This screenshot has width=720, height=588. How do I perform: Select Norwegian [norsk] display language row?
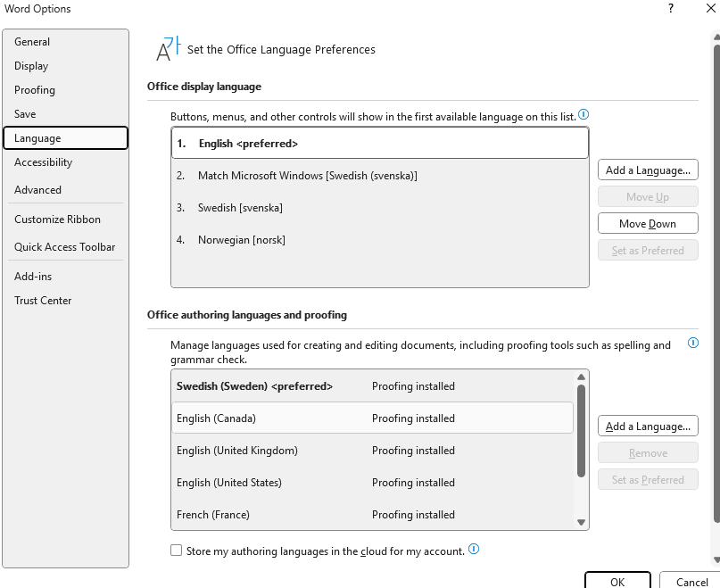coord(380,240)
